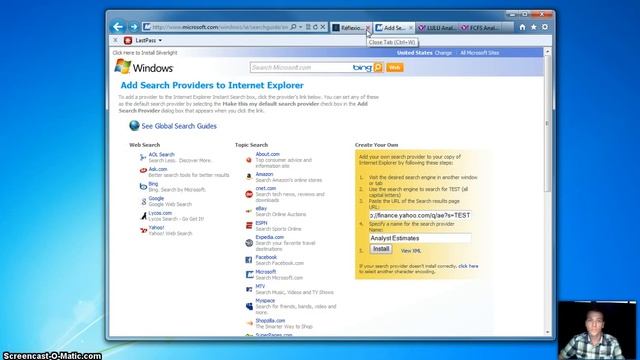Close the LastPass toolbar with X

[115, 40]
